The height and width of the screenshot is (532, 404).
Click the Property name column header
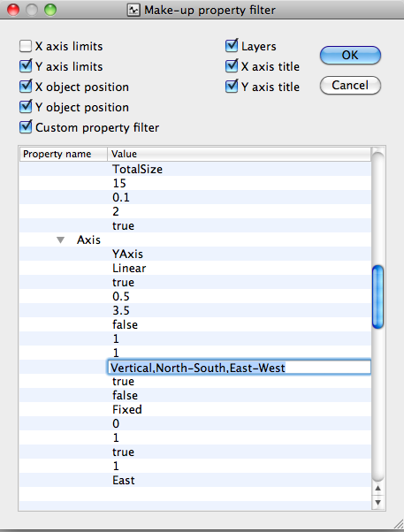click(63, 154)
